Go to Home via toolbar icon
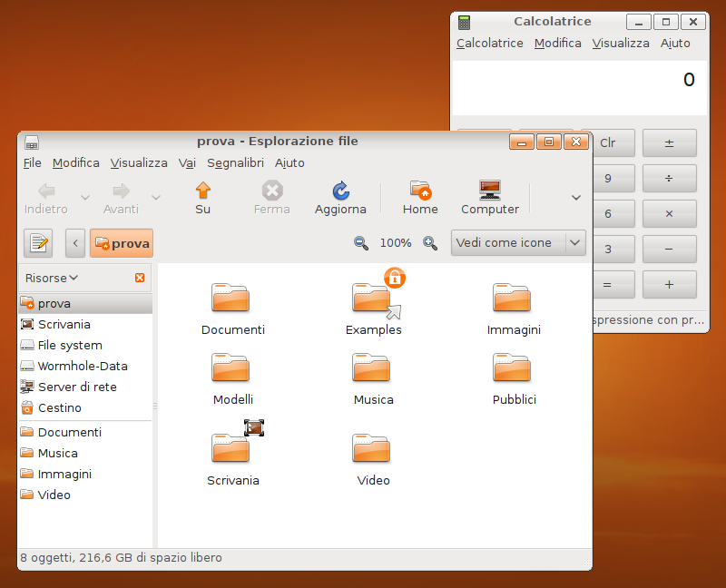 tap(420, 191)
